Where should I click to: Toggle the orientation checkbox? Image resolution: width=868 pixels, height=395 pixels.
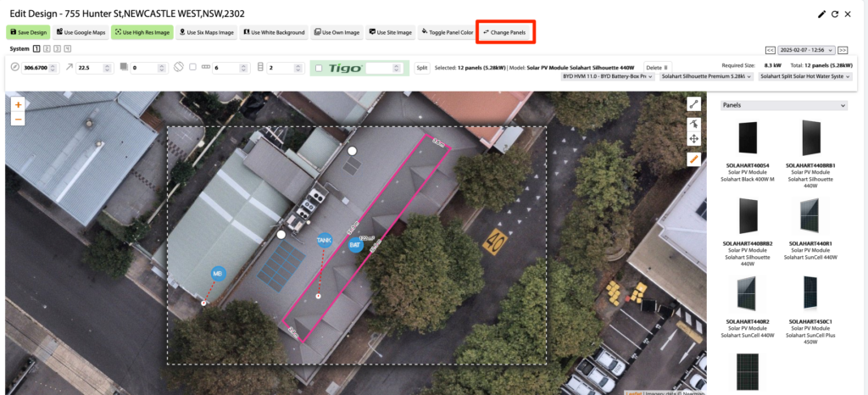click(x=192, y=67)
